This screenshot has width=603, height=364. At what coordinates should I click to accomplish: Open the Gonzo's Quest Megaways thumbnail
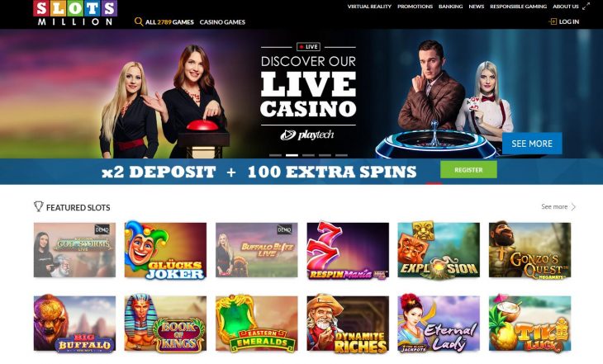(529, 250)
